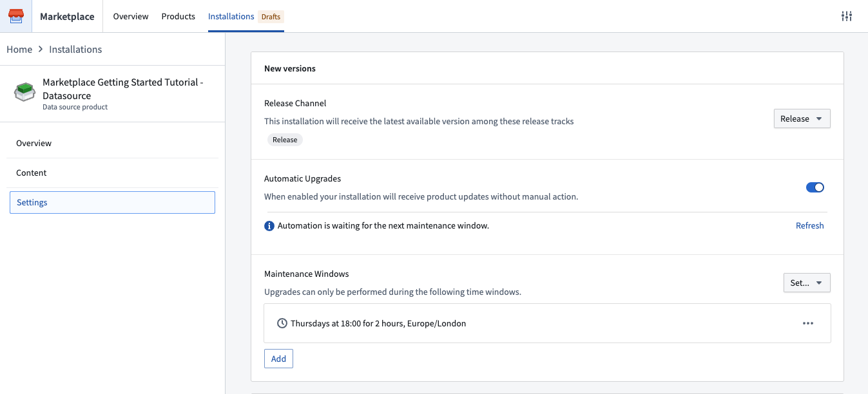Image resolution: width=868 pixels, height=394 pixels.
Task: Click the breadcrumb chevron after Home
Action: [41, 50]
